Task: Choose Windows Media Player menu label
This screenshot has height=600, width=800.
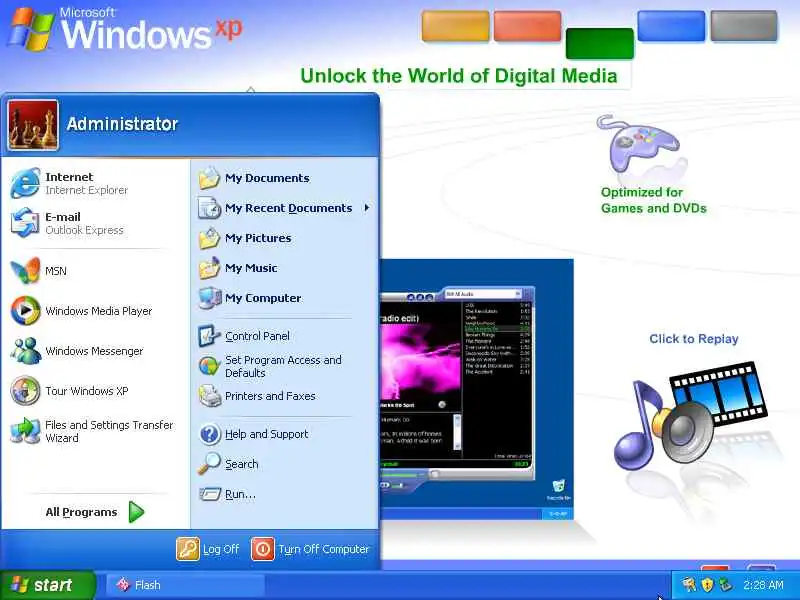Action: coord(99,311)
